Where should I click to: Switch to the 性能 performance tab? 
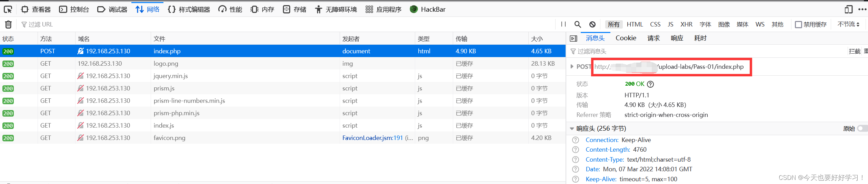(x=230, y=9)
